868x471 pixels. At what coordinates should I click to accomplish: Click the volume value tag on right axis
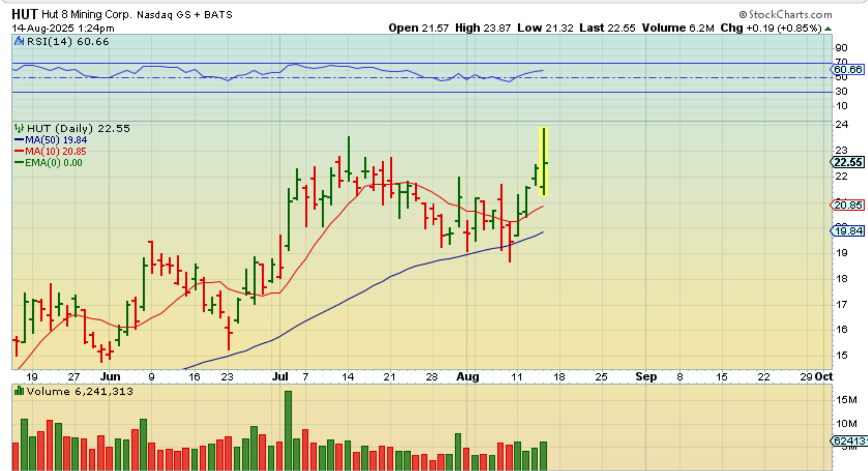coord(849,441)
